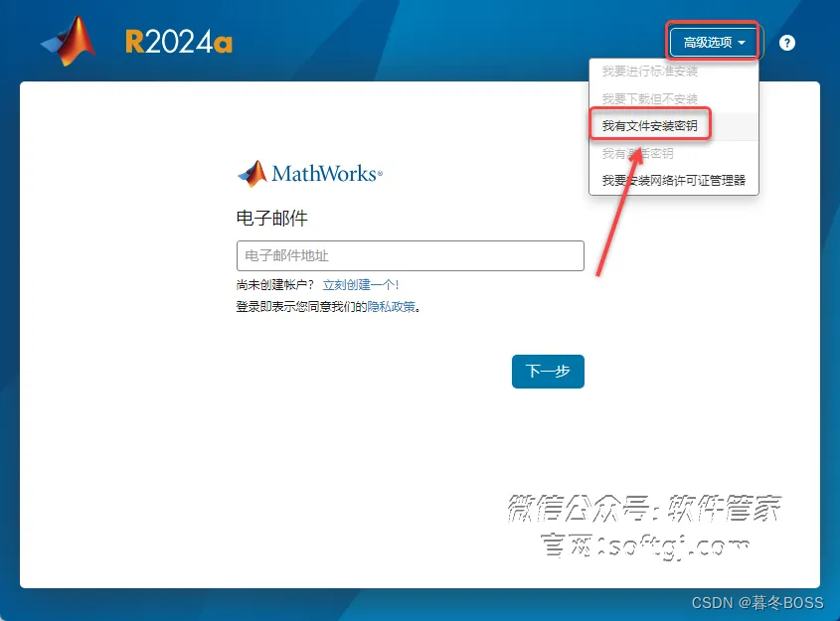Click the MATLAB logo in the header

tap(69, 41)
